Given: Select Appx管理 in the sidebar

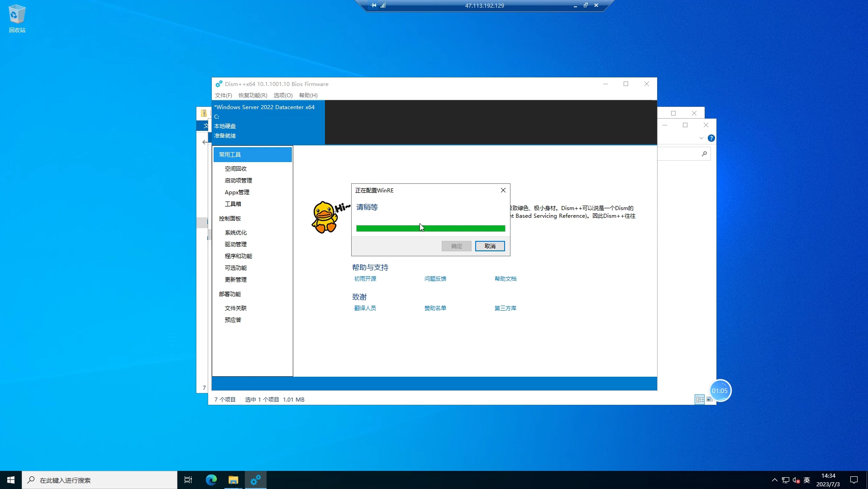Looking at the screenshot, I should [x=237, y=192].
